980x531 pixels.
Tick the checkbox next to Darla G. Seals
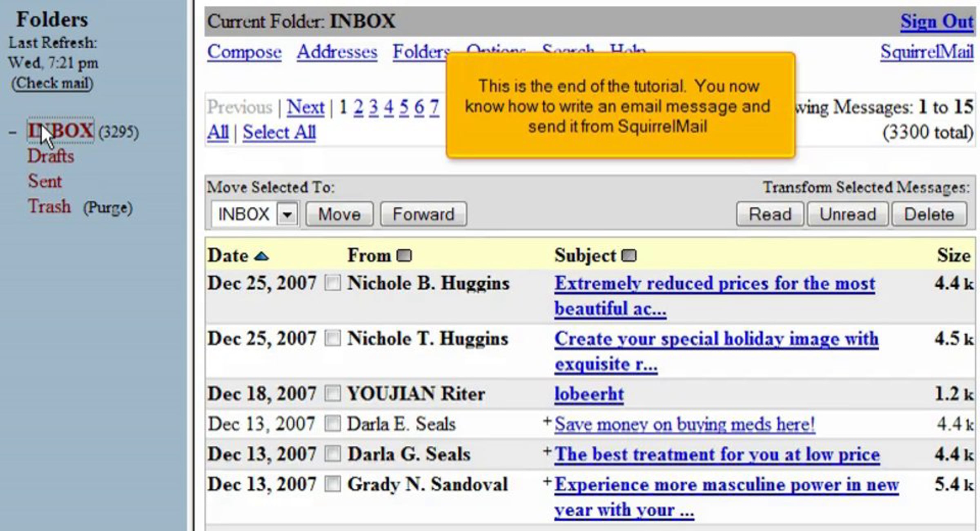pyautogui.click(x=332, y=454)
